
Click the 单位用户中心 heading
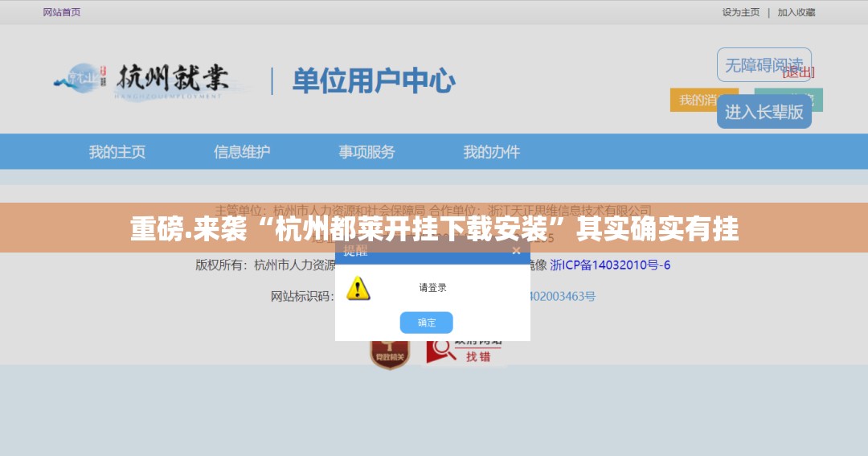coord(374,81)
